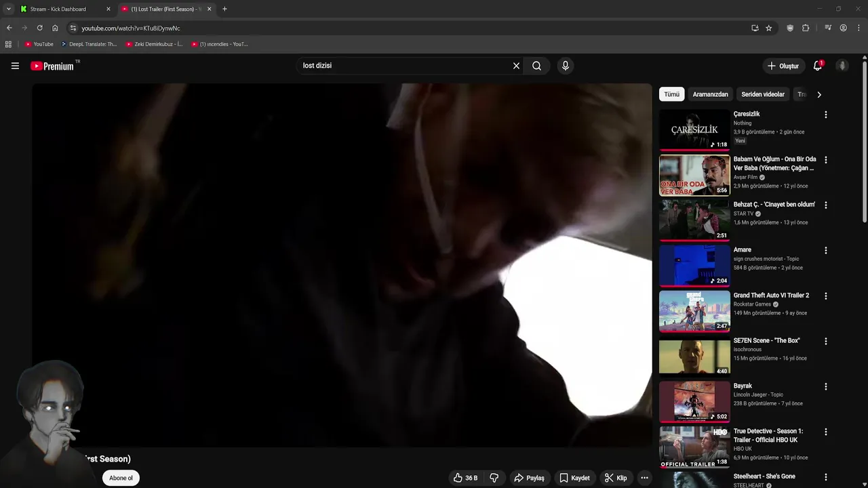
Task: Open options for Grand Theft Auto VI Trailer 2
Action: [825, 296]
